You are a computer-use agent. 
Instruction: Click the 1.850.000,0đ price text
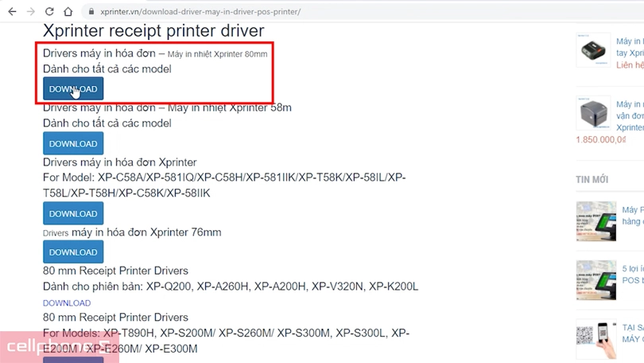(x=601, y=140)
